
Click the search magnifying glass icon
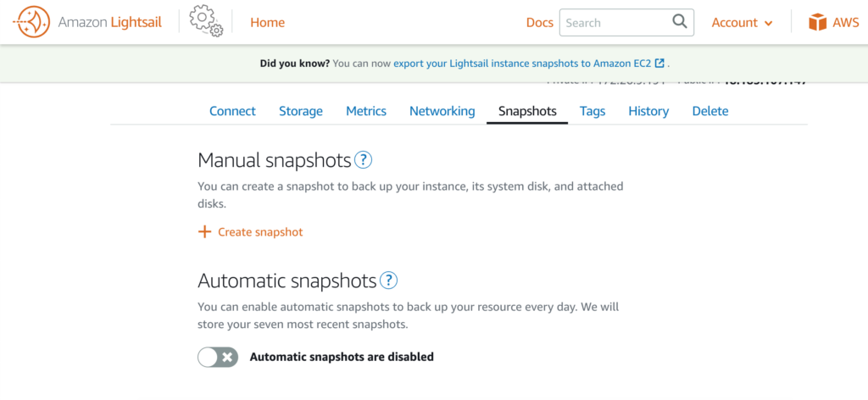coord(679,22)
